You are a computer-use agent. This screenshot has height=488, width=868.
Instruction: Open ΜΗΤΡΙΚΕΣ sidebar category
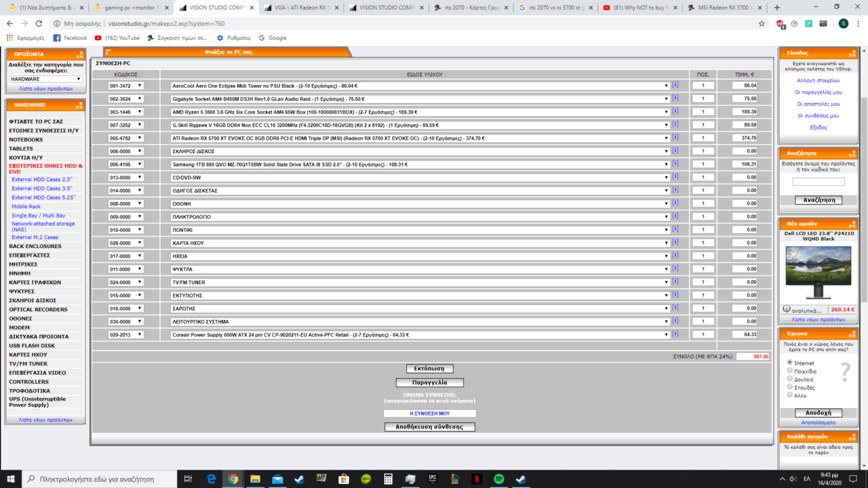(23, 264)
